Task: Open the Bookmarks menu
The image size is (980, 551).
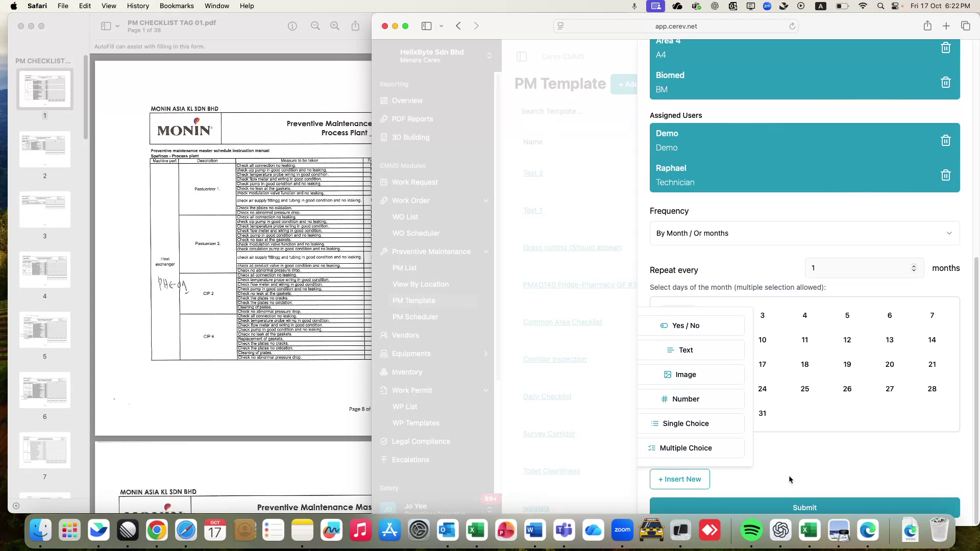Action: click(x=177, y=6)
